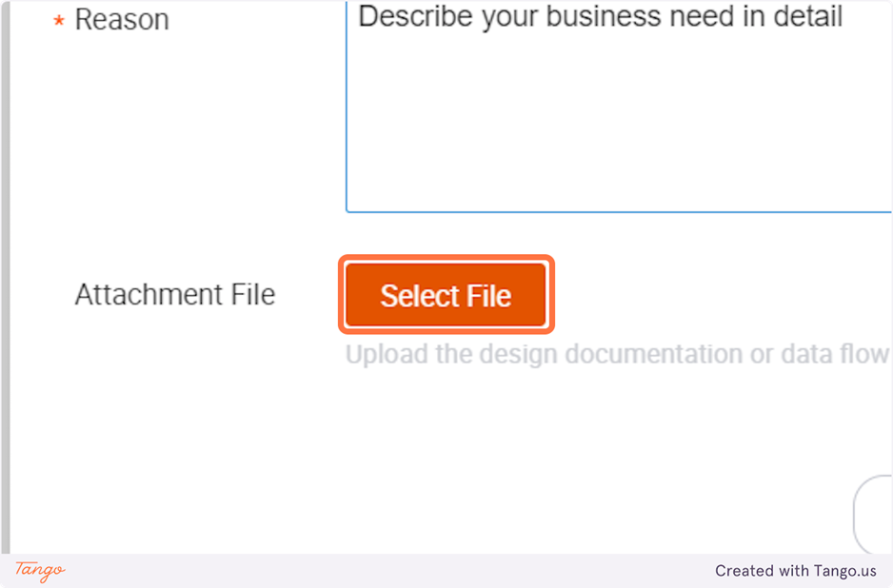Click the footer bar between logo and credit text
The height and width of the screenshot is (588, 893).
(381, 571)
